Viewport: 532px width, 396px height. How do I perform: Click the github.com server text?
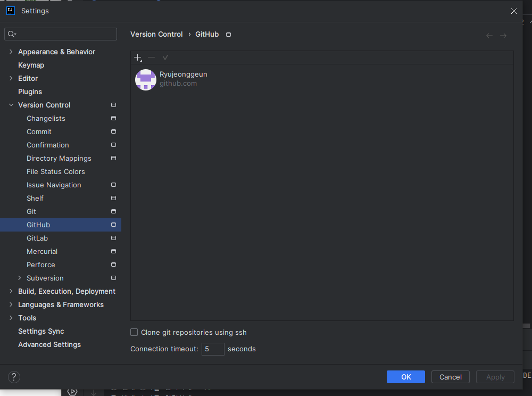(x=178, y=84)
